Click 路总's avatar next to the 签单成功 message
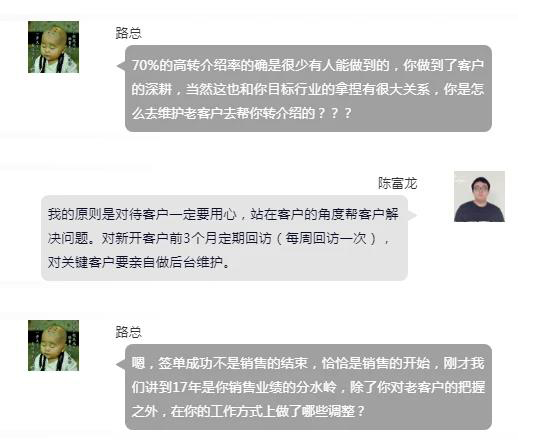This screenshot has width=536, height=448. [x=53, y=345]
